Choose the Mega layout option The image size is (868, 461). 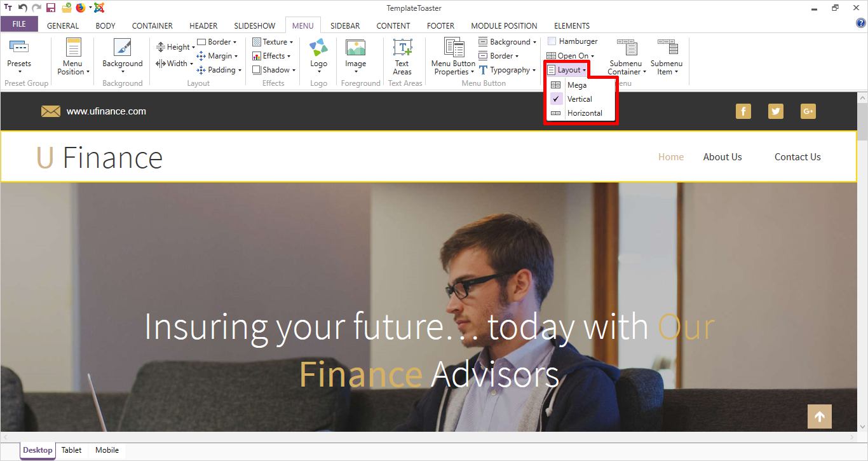coord(576,85)
